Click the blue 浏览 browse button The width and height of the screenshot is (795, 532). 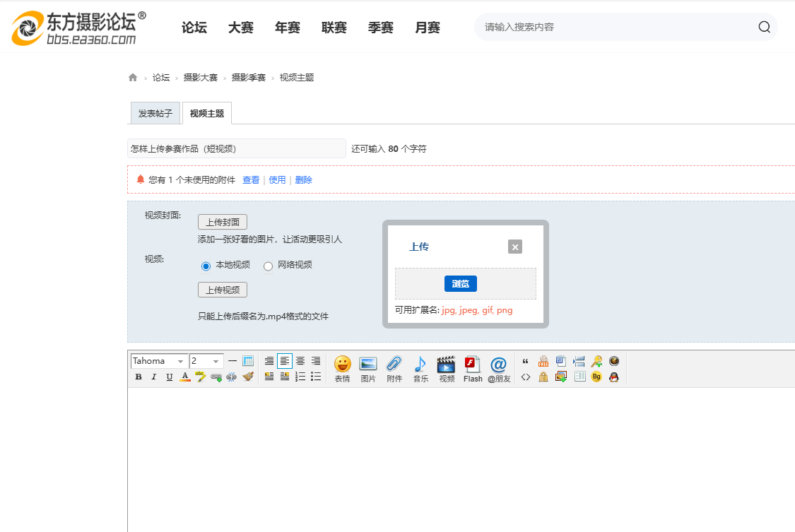[x=460, y=284]
